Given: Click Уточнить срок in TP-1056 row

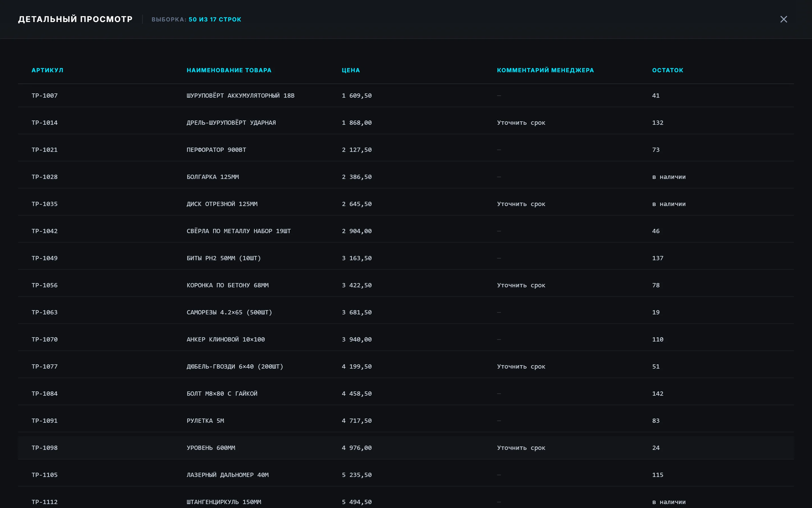Looking at the screenshot, I should [x=521, y=285].
